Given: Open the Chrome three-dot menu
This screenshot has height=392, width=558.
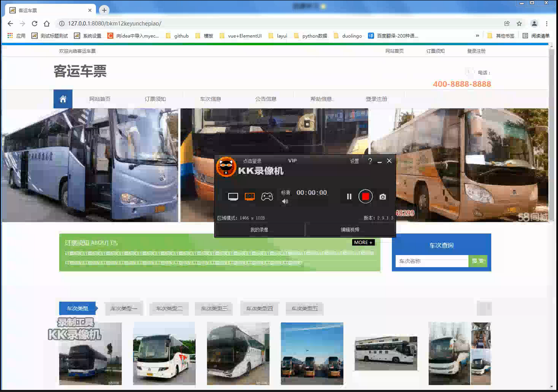Looking at the screenshot, I should click(x=546, y=24).
